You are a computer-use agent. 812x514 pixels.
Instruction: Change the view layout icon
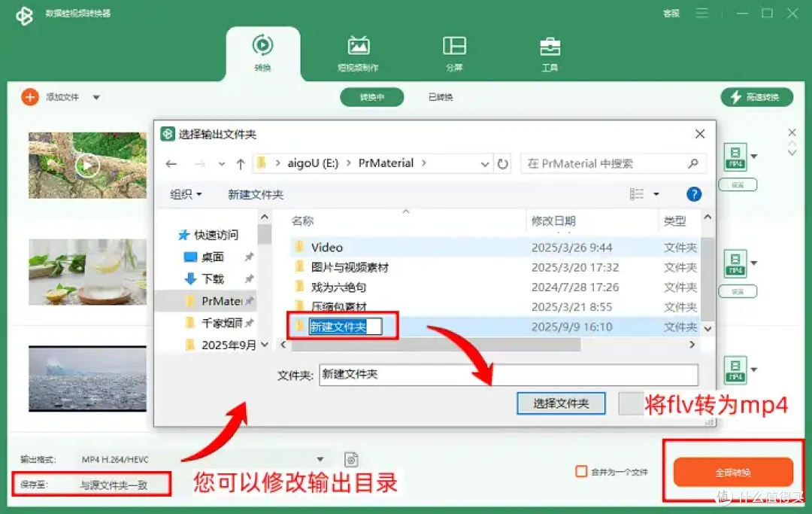[x=637, y=194]
